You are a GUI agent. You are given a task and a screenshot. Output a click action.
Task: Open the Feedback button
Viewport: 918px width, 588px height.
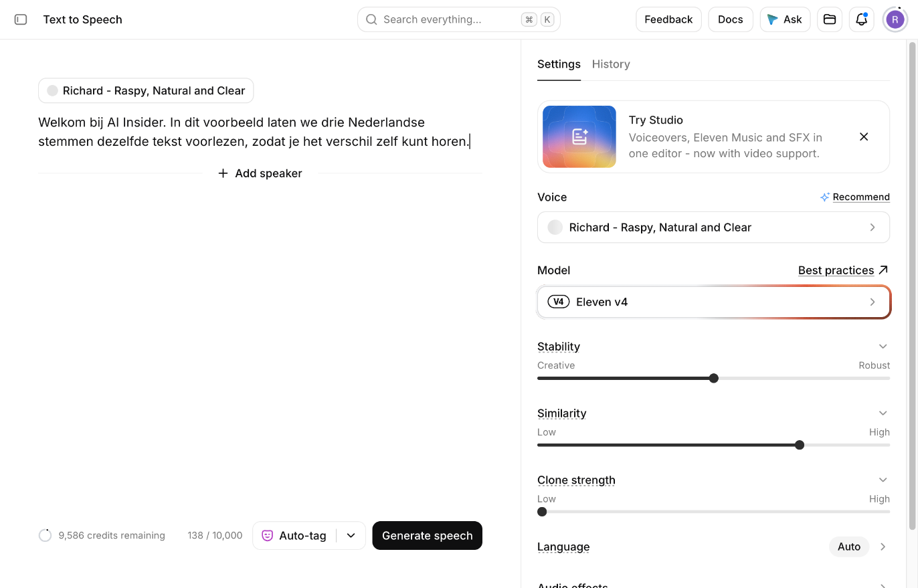point(668,19)
